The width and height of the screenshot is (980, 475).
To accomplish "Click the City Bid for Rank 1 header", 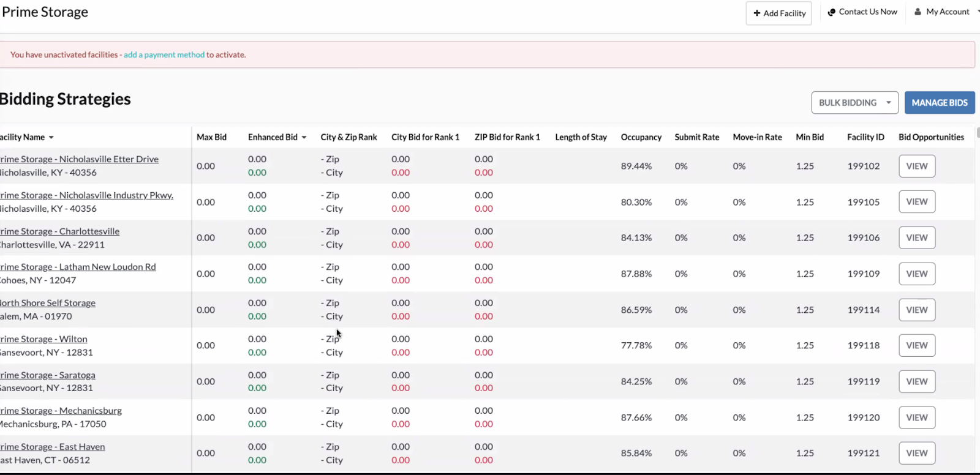I will (425, 137).
